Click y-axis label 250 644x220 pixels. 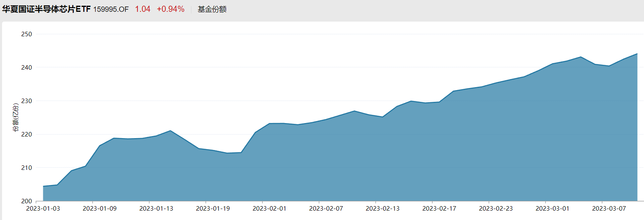tap(27, 34)
